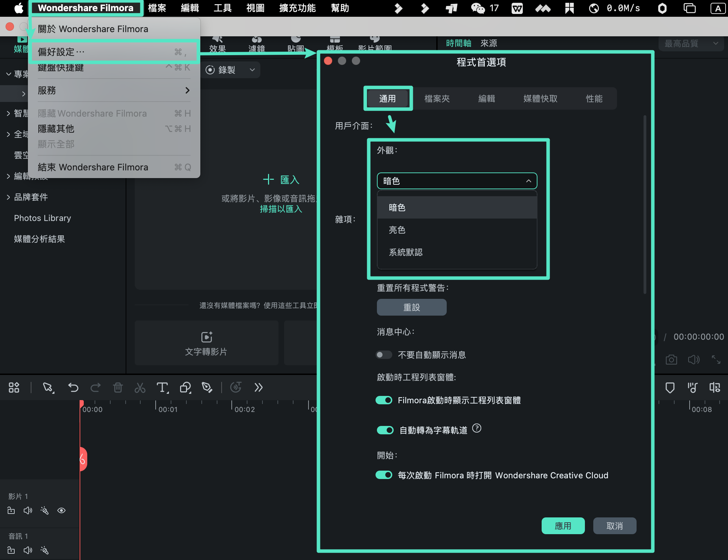
Task: Click the help question mark next to 自動轉為字幕軌道
Action: point(477,428)
